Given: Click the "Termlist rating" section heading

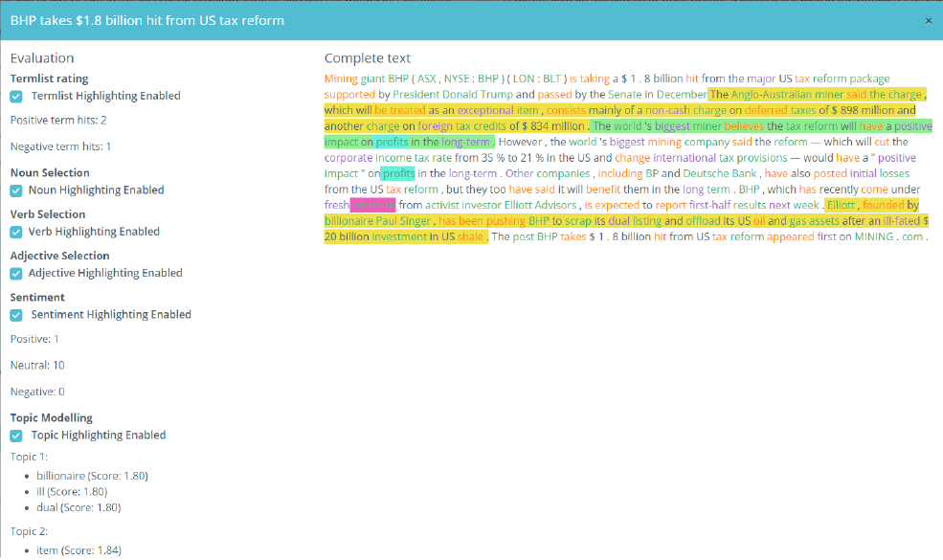Looking at the screenshot, I should pos(50,78).
